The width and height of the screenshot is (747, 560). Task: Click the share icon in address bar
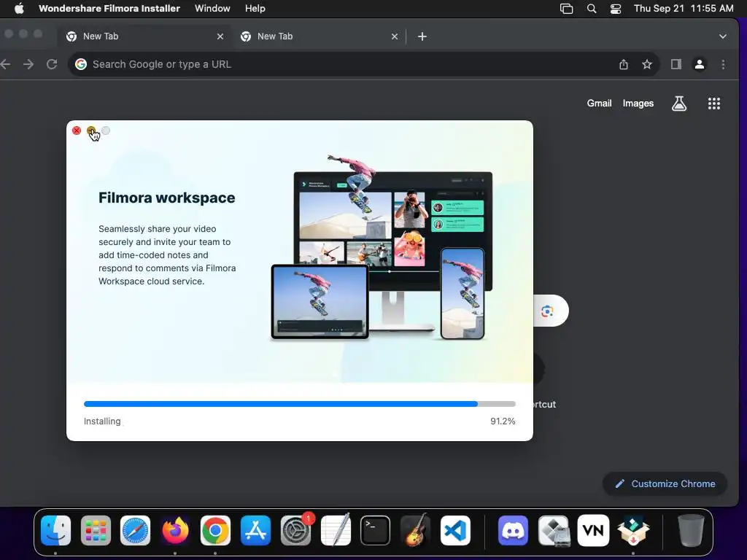pyautogui.click(x=623, y=64)
